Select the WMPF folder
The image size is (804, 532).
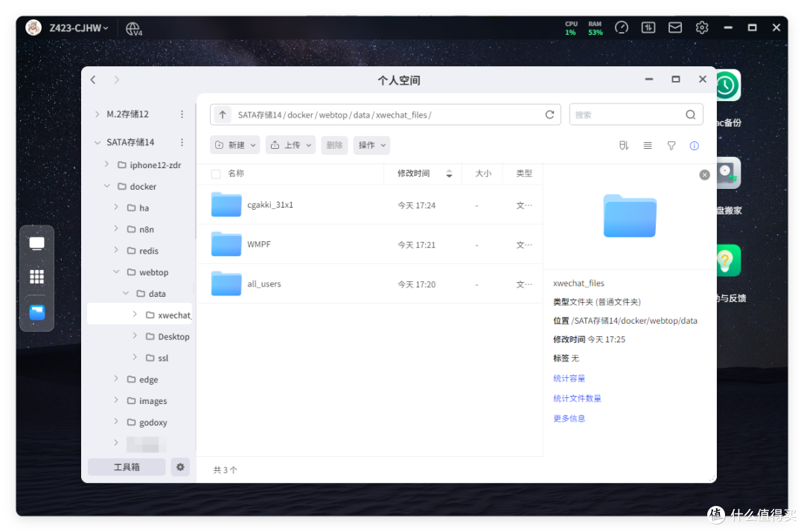pyautogui.click(x=370, y=245)
